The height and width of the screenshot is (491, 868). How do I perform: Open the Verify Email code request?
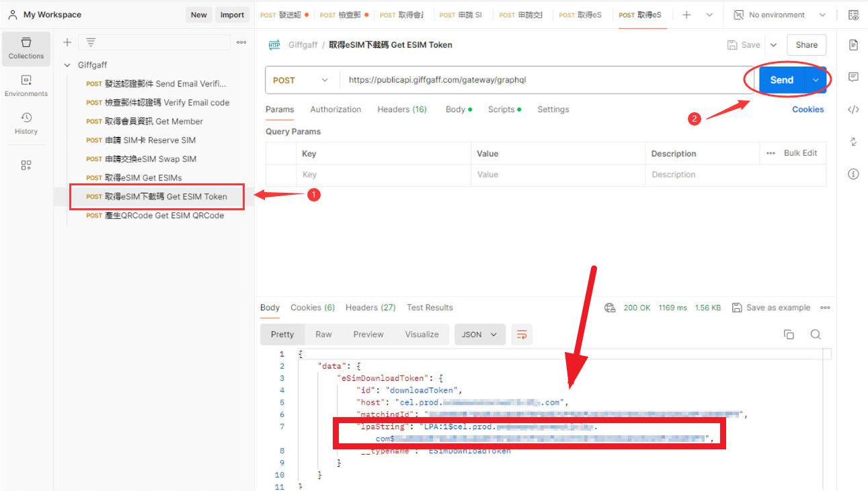click(x=157, y=103)
